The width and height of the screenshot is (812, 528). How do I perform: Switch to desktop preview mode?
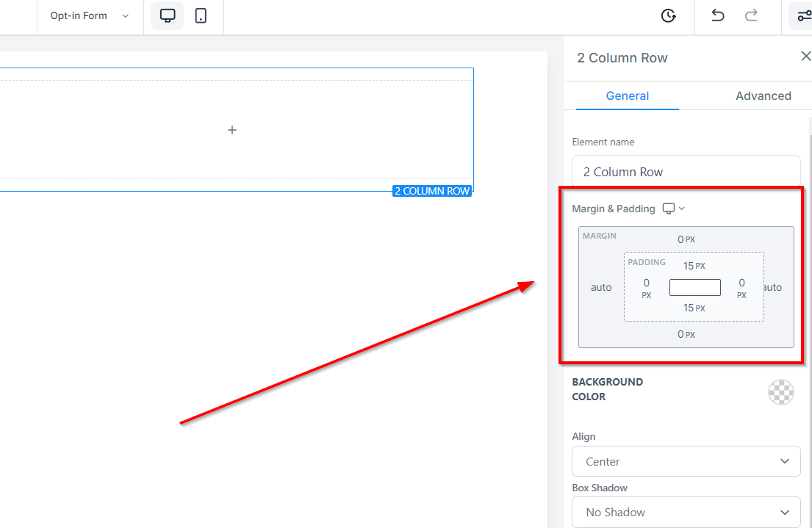(168, 16)
